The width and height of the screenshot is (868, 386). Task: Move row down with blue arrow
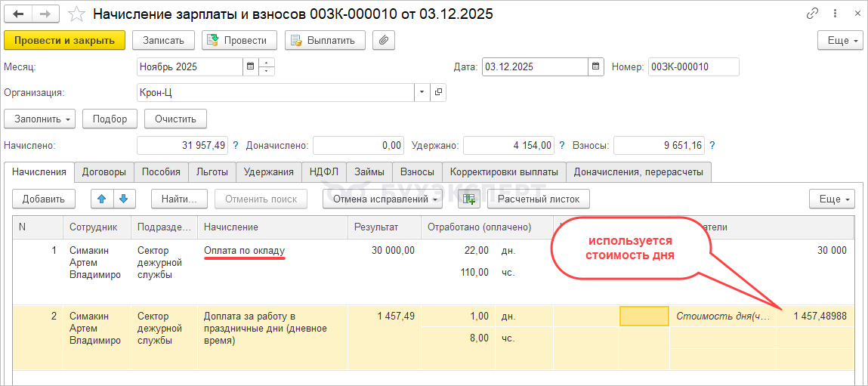click(x=124, y=199)
